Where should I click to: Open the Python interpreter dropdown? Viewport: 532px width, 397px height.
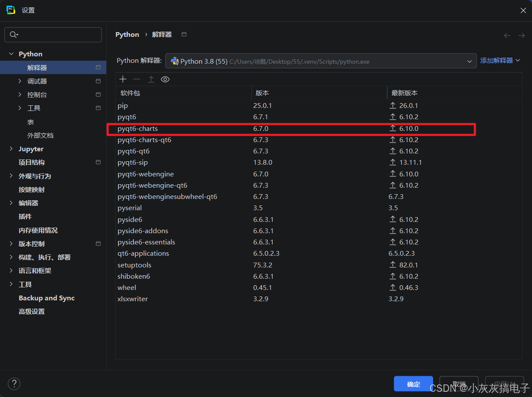(321, 61)
